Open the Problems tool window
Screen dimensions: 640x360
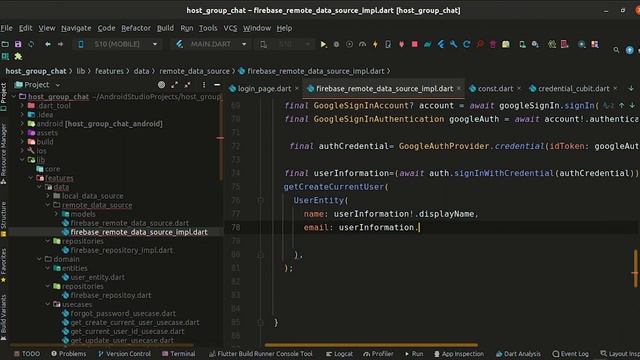(x=69, y=354)
